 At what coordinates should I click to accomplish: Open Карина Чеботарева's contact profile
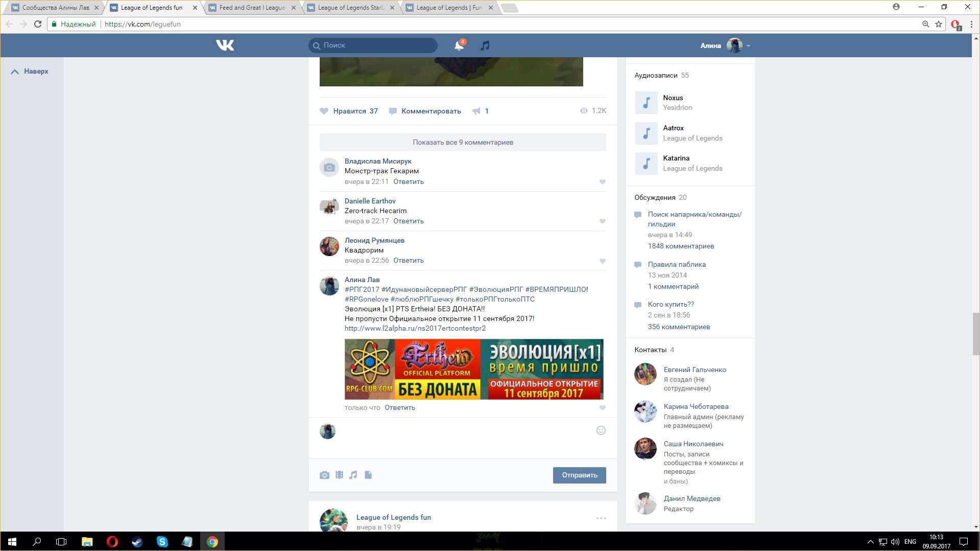tap(696, 407)
